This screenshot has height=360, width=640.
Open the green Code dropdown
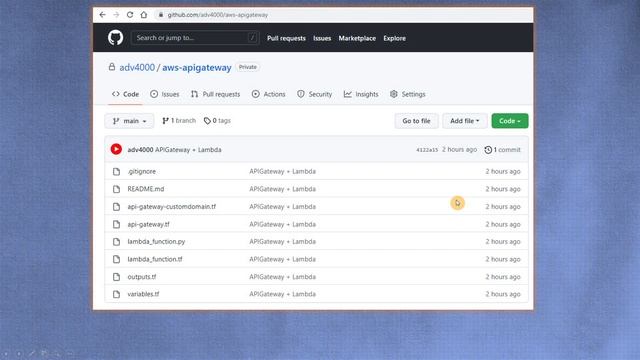coord(510,121)
